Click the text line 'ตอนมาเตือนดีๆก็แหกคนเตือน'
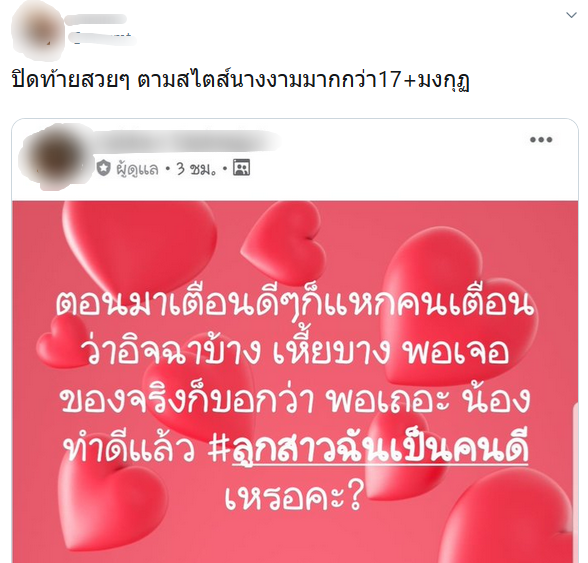The image size is (588, 563). coord(294,304)
